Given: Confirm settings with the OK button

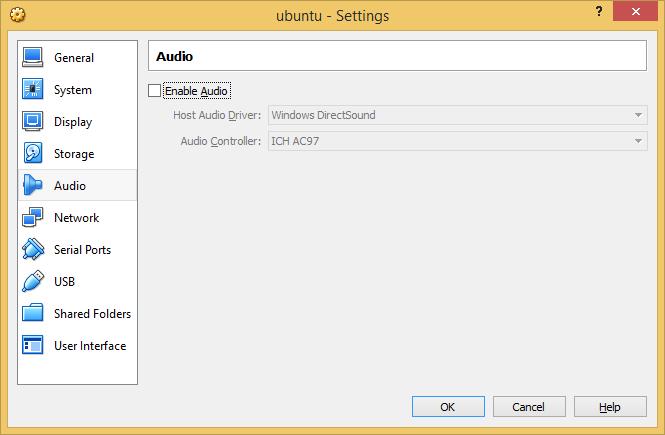Looking at the screenshot, I should click(x=448, y=407).
